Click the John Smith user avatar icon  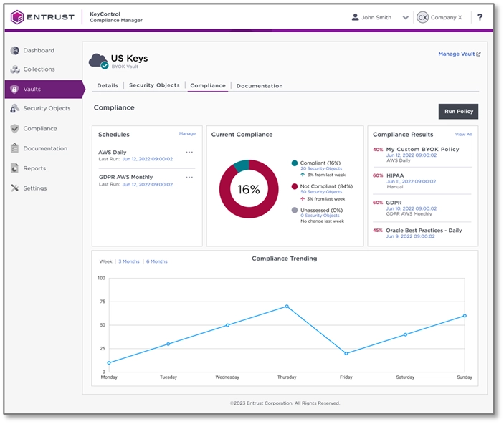(355, 17)
